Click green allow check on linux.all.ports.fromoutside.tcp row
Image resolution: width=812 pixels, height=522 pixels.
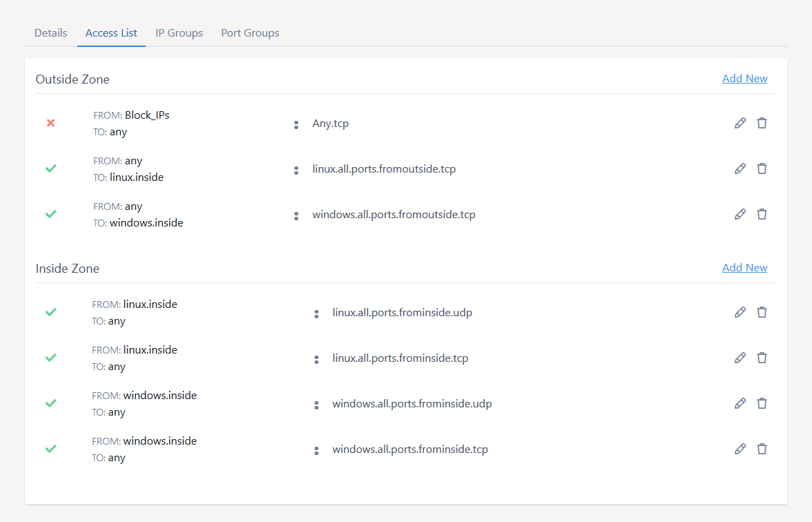pos(51,168)
